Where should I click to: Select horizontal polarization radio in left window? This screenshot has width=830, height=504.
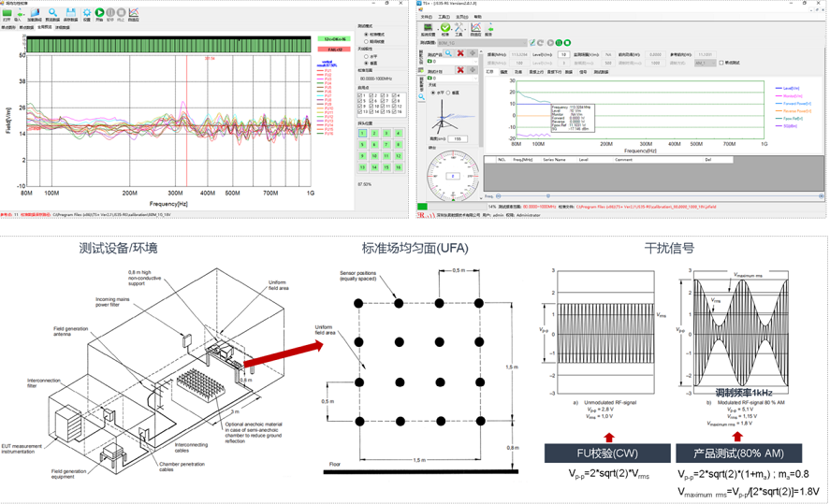tap(366, 56)
